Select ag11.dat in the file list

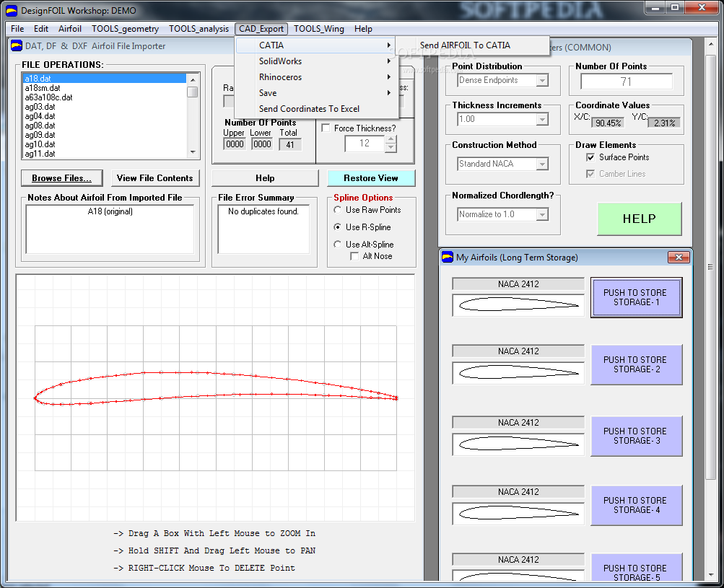click(x=105, y=154)
